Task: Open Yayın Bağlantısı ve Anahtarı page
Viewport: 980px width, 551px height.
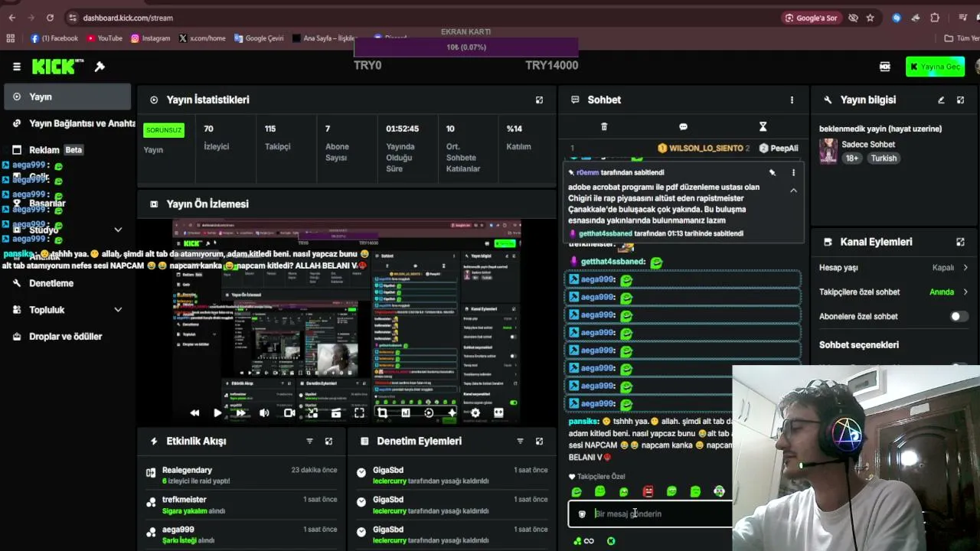Action: click(x=73, y=123)
